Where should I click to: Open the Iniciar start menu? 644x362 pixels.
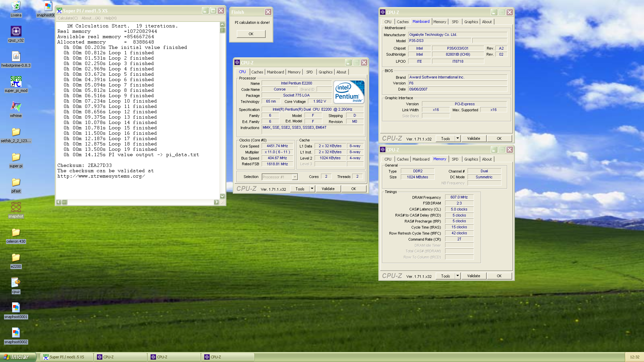[18, 357]
